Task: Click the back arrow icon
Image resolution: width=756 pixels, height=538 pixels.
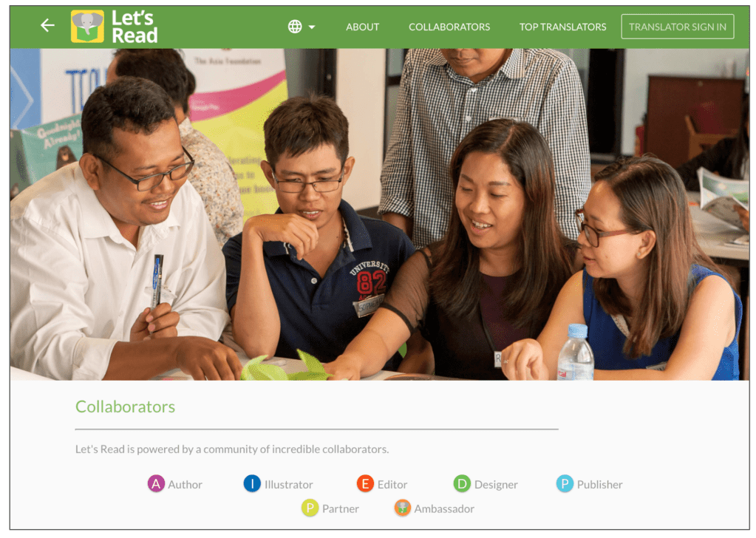Action: pos(47,25)
